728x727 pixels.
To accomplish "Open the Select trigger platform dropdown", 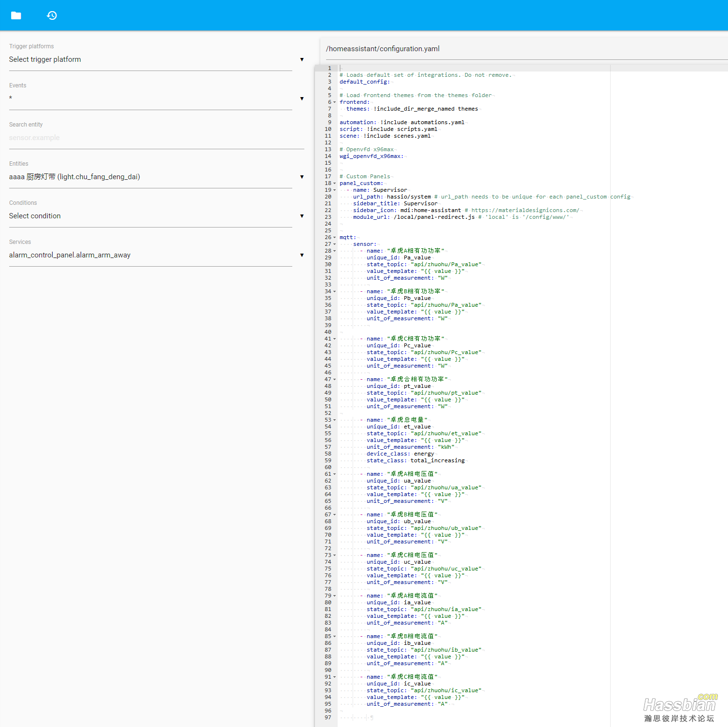I will pos(157,59).
